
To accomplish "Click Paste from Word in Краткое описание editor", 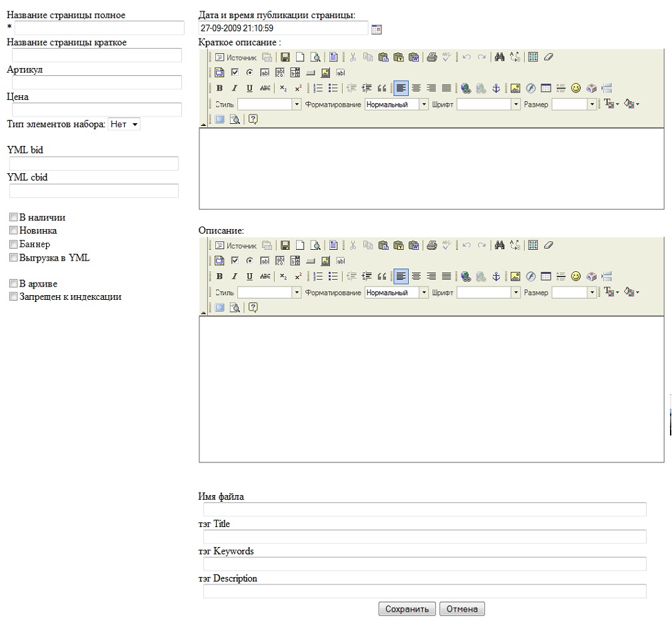I will click(x=413, y=57).
